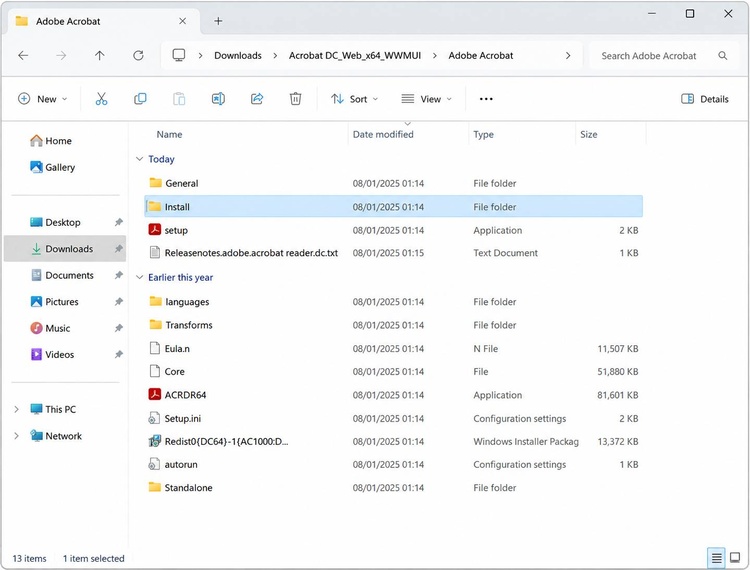Click the Delete trash can icon
Image resolution: width=750 pixels, height=570 pixels.
click(296, 99)
